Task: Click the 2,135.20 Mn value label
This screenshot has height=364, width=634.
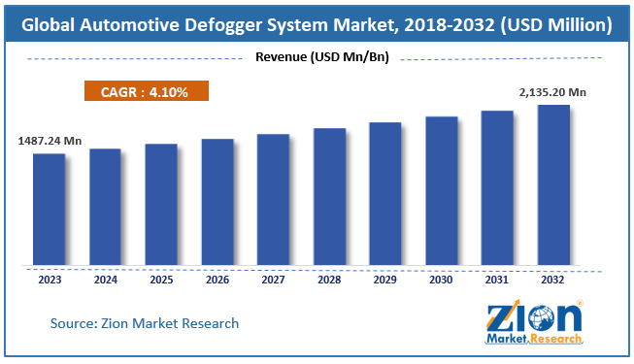Action: (552, 92)
